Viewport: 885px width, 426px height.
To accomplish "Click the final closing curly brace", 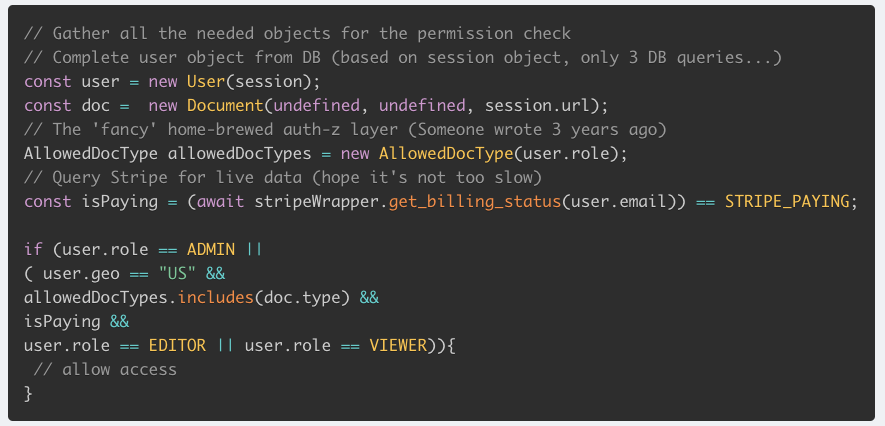I will tap(28, 394).
